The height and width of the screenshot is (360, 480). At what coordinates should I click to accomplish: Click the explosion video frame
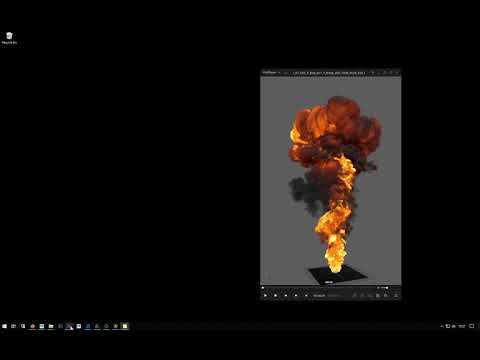point(331,181)
